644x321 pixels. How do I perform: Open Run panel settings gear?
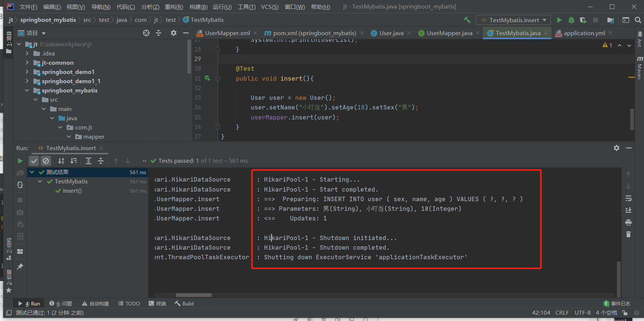coord(617,148)
